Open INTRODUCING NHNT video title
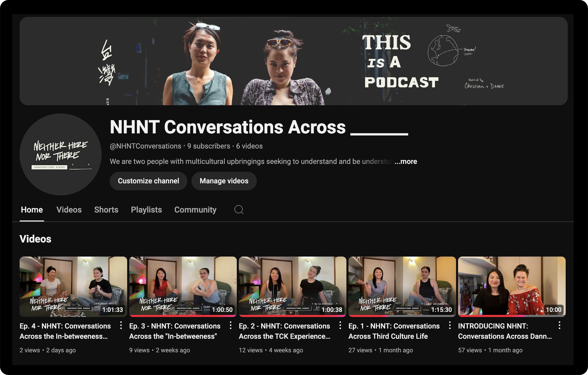 pos(505,331)
